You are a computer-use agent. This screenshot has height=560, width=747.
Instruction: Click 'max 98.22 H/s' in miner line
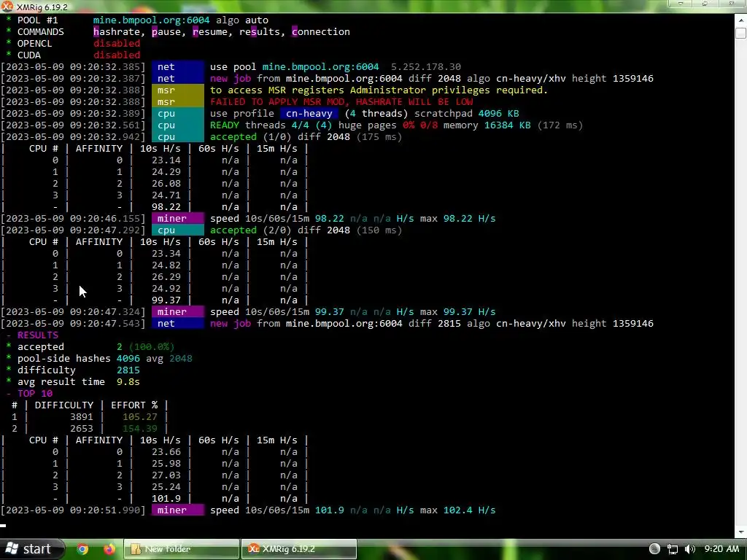[458, 219]
